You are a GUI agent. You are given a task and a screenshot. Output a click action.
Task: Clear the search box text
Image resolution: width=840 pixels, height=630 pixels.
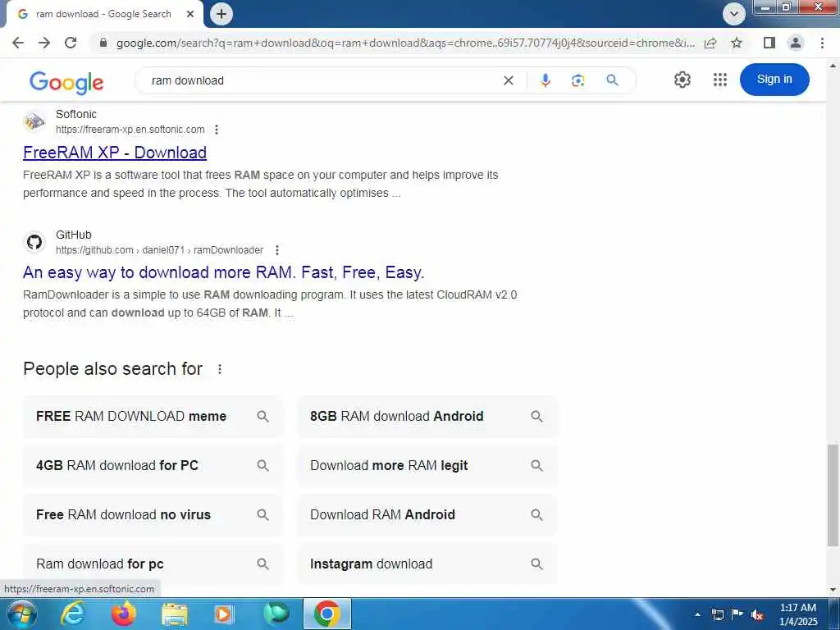pos(509,81)
